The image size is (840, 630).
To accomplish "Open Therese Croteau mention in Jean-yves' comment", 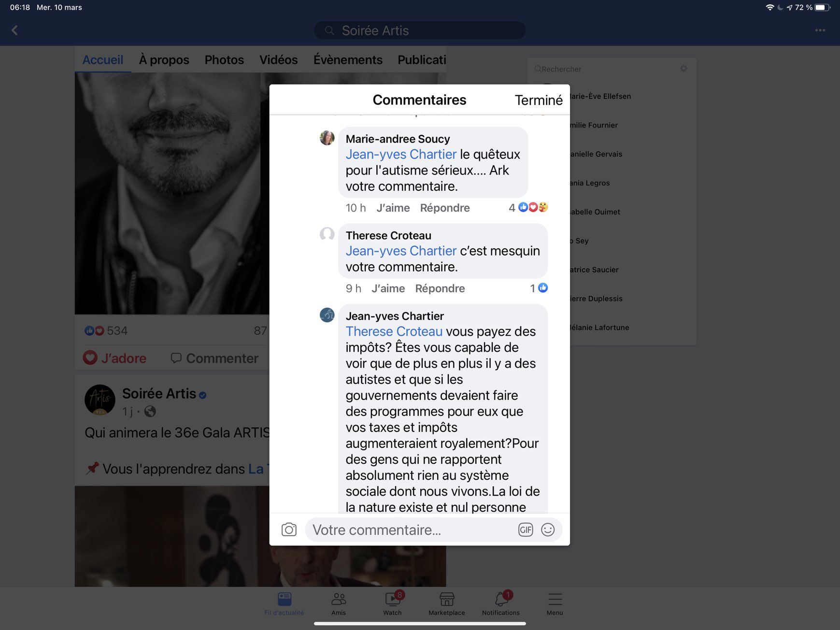I will pyautogui.click(x=394, y=331).
